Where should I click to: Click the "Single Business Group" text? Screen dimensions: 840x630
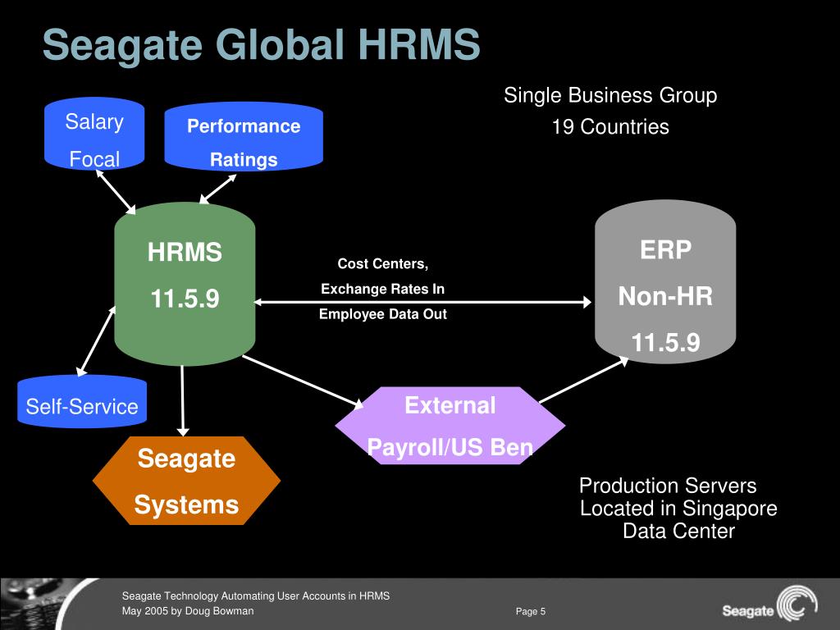(610, 95)
